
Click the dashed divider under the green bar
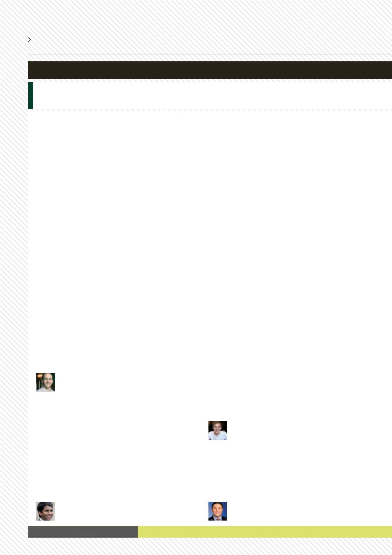point(210,110)
